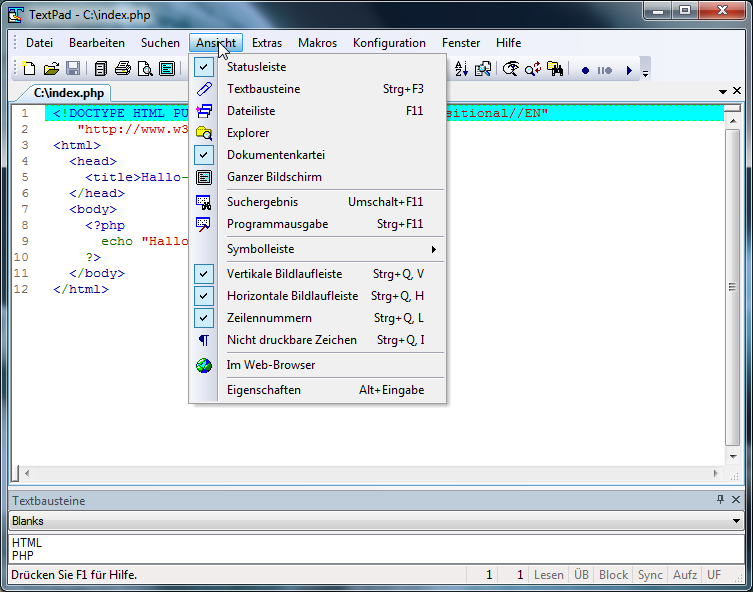Screen dimensions: 753x592
Task: Toggle Block mode status indicator
Action: coord(613,575)
